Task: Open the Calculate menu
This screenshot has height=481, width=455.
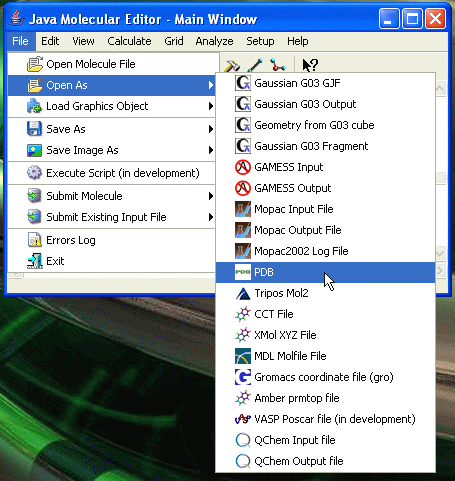Action: coord(129,41)
